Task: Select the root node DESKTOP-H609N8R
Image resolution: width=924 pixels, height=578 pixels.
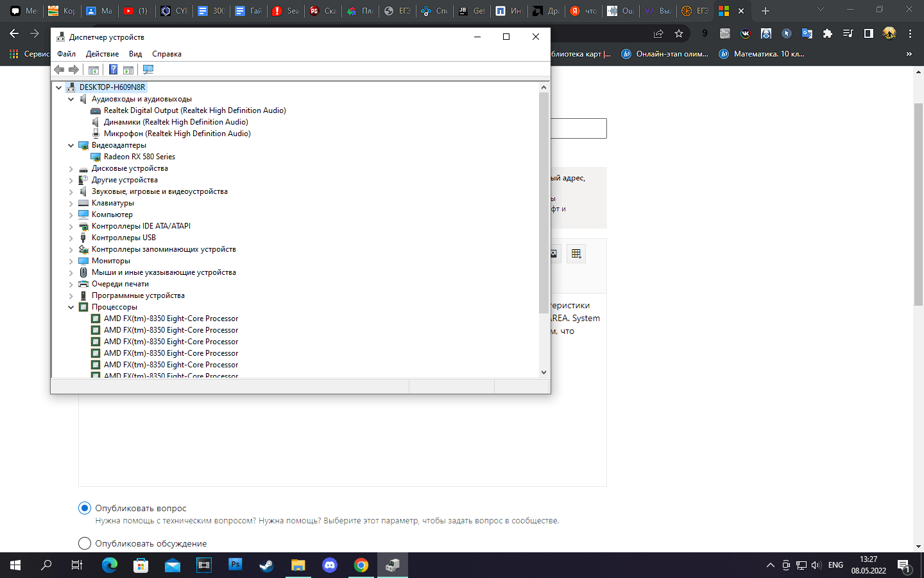Action: point(112,87)
